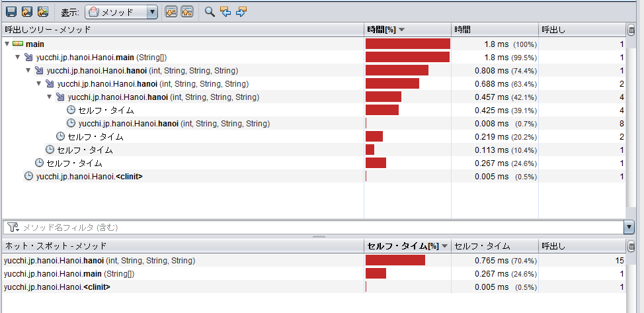The width and height of the screenshot is (644, 313).
Task: Click the second toolbar export icon
Action: click(x=27, y=12)
